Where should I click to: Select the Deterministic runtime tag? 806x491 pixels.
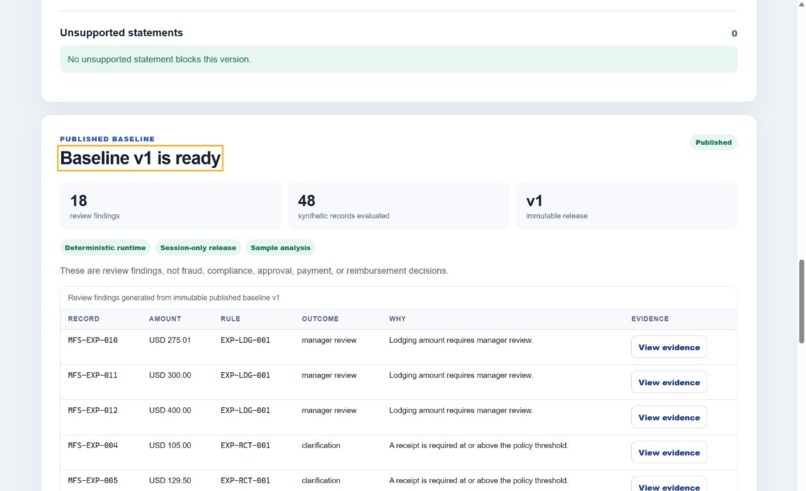click(105, 248)
